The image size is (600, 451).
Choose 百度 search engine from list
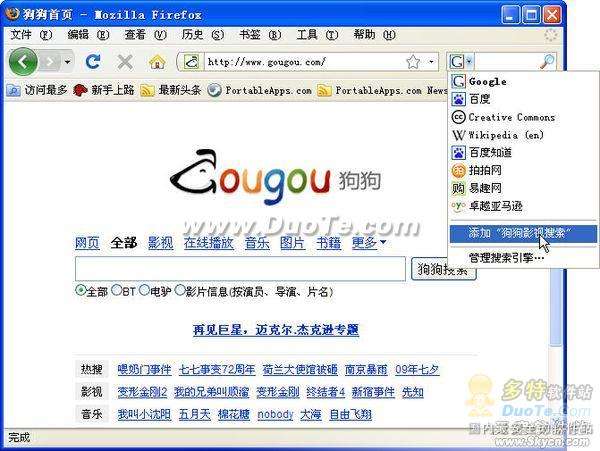coord(523,99)
